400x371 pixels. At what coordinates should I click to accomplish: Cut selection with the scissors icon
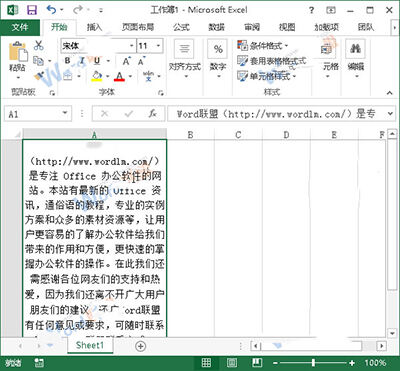[39, 46]
